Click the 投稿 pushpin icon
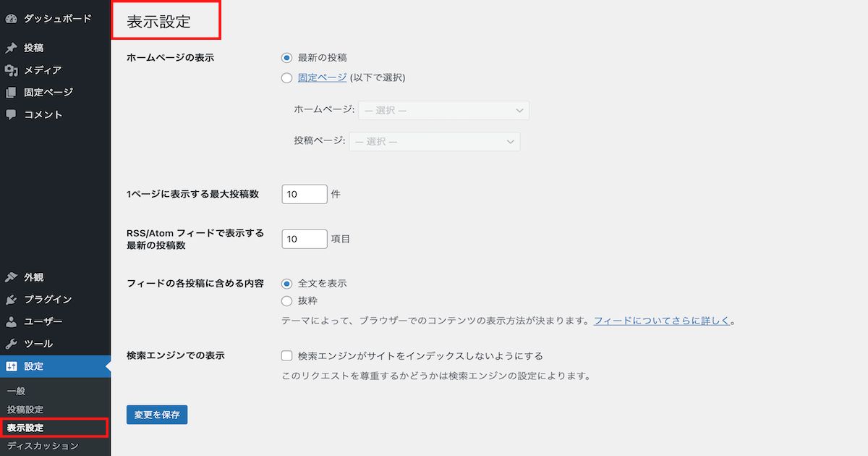The image size is (868, 456). click(11, 48)
